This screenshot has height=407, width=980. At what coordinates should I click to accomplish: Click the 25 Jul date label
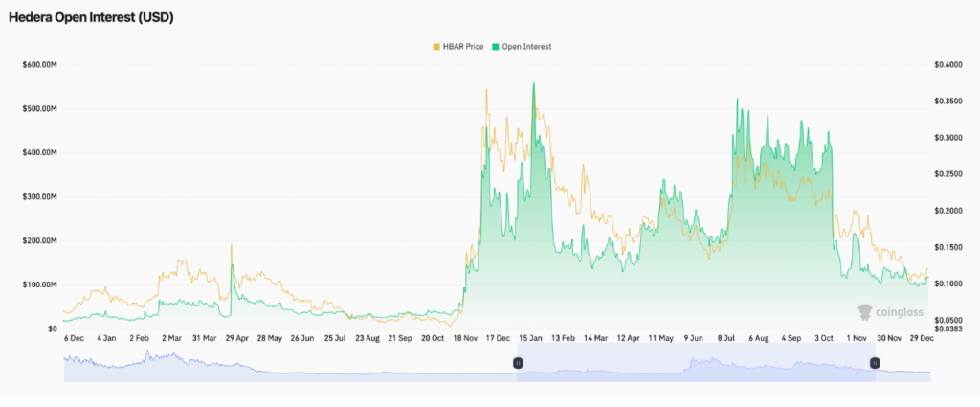tap(335, 338)
